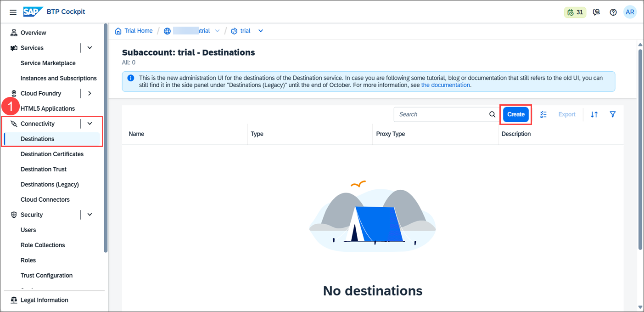Open the hamburger navigation menu

(x=13, y=12)
